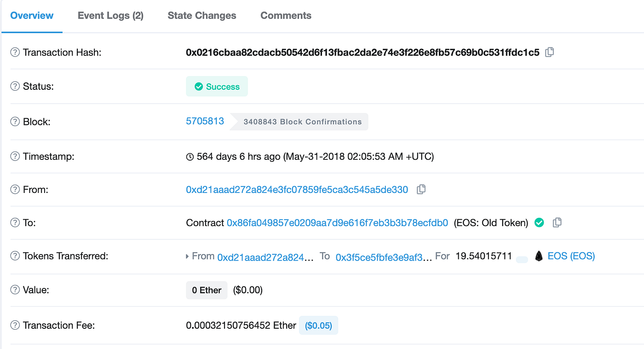The height and width of the screenshot is (349, 644).
Task: Click the 3408843 Block Confirmations badge
Action: [x=299, y=122]
